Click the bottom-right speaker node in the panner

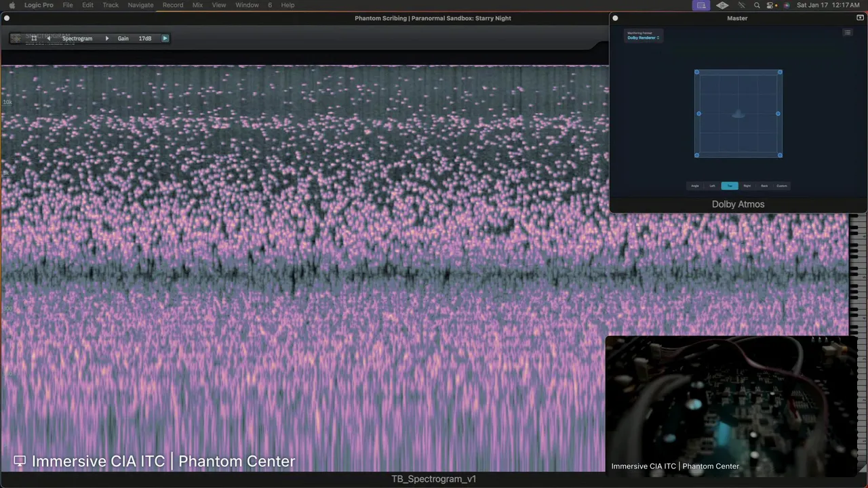[x=780, y=155]
